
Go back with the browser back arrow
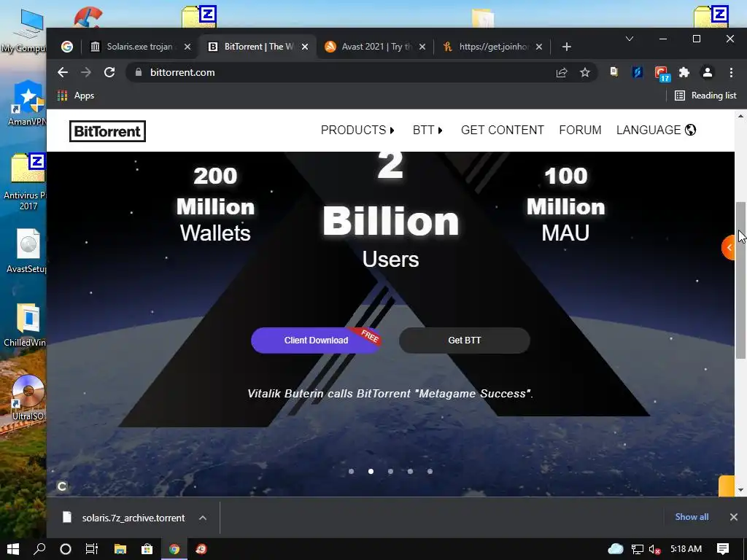pos(63,72)
